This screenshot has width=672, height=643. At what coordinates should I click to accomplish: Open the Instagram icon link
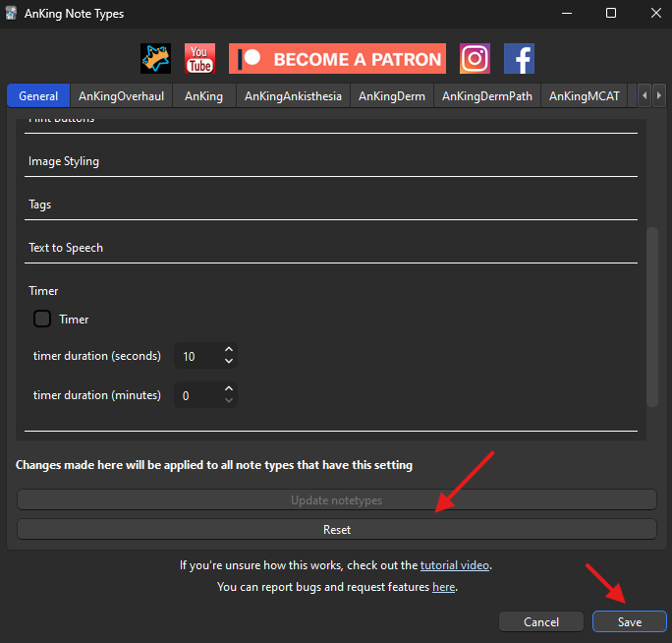(475, 59)
